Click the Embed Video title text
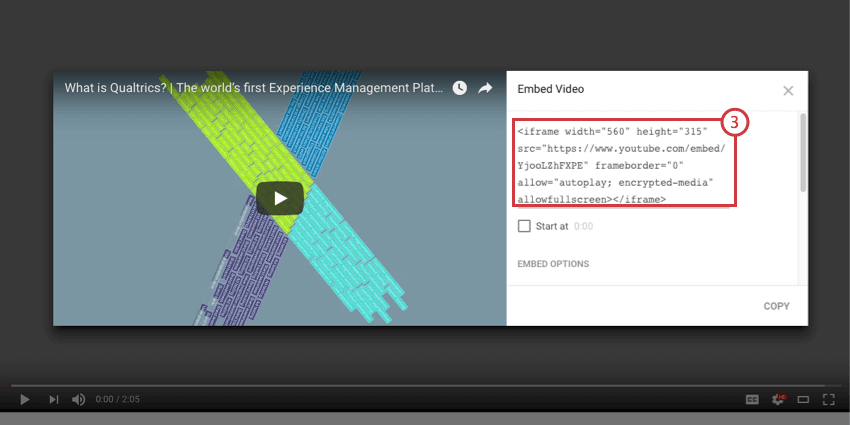The width and height of the screenshot is (850, 425). coord(551,89)
